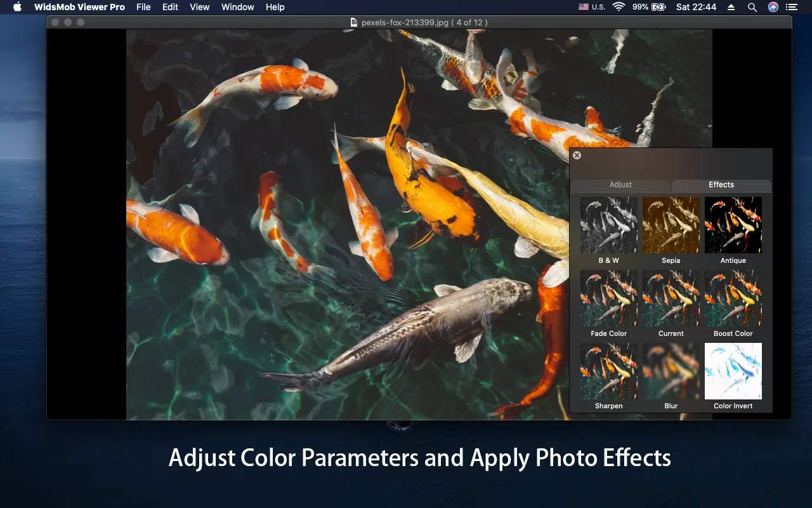This screenshot has width=812, height=508.
Task: Select the Sepia effect thumbnail
Action: pos(671,225)
